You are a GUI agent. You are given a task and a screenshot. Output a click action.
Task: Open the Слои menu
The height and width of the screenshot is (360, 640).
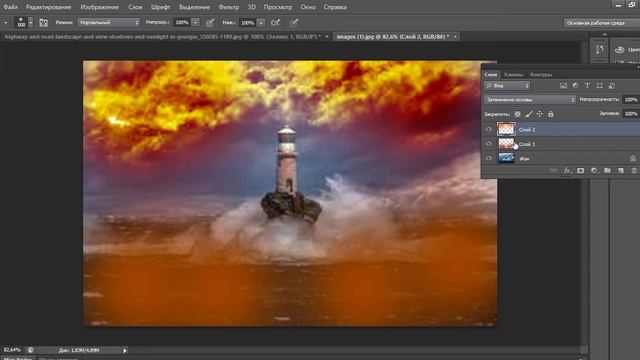click(135, 7)
